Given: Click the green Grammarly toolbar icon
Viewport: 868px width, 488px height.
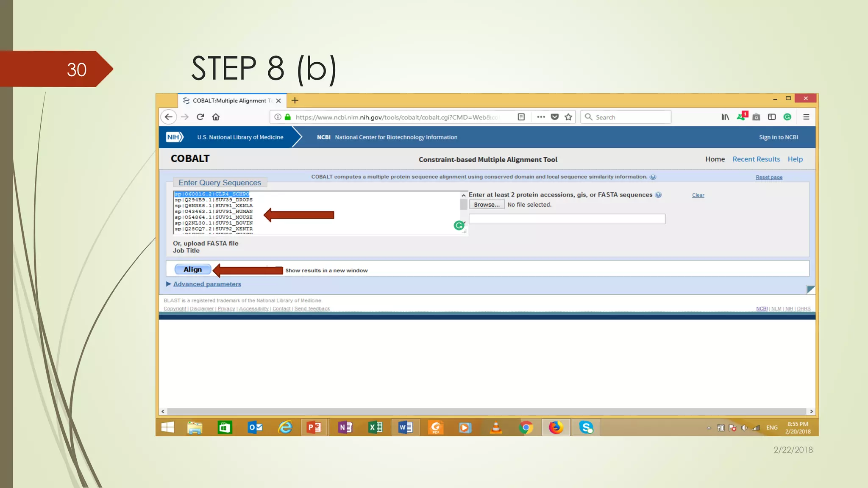Looking at the screenshot, I should pyautogui.click(x=787, y=117).
